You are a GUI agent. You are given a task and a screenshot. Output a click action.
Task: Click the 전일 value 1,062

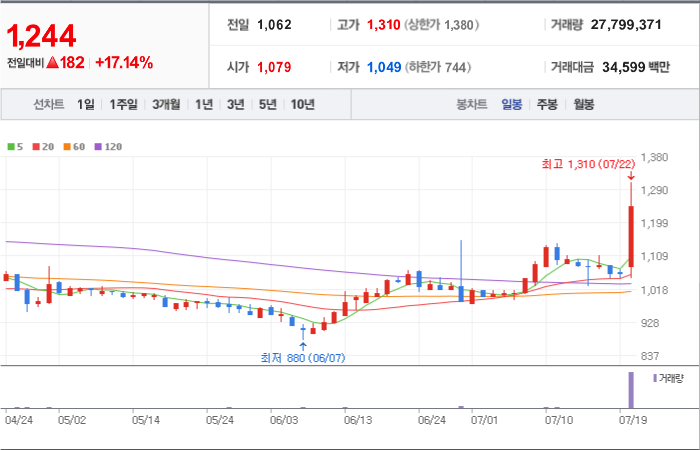tap(274, 25)
